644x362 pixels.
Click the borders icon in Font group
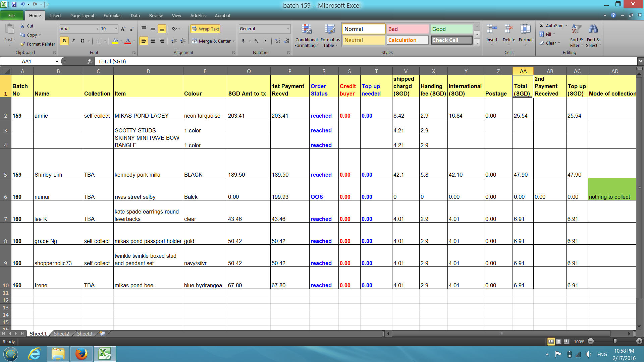coord(99,41)
